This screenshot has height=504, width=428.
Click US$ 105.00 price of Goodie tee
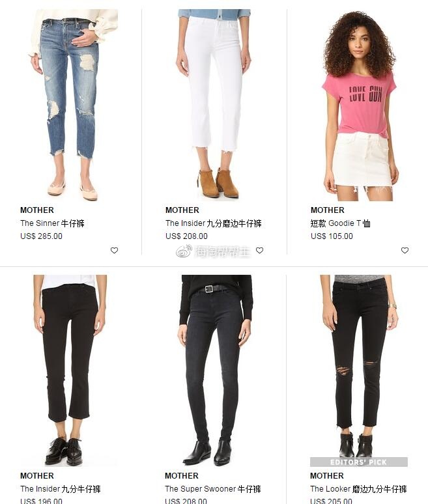tap(332, 236)
